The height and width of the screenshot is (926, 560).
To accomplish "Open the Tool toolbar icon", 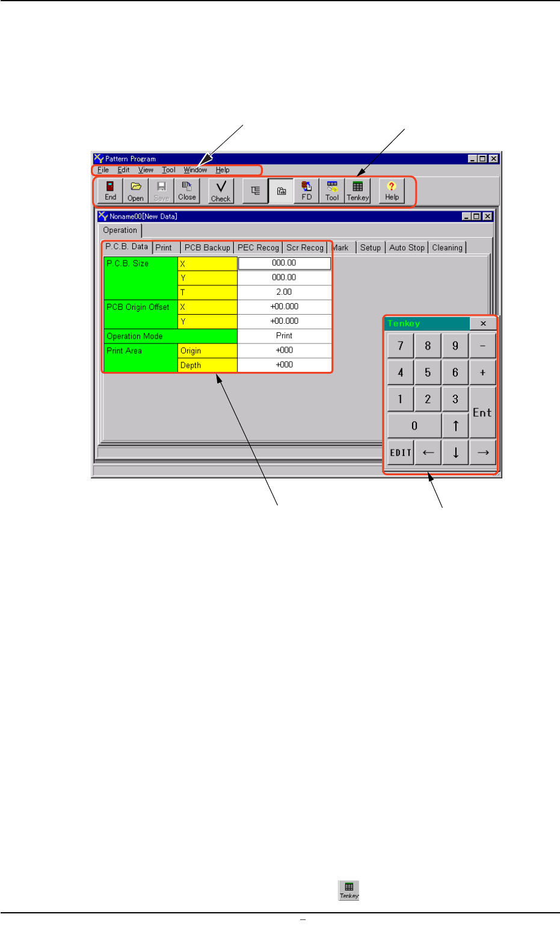I will point(332,191).
